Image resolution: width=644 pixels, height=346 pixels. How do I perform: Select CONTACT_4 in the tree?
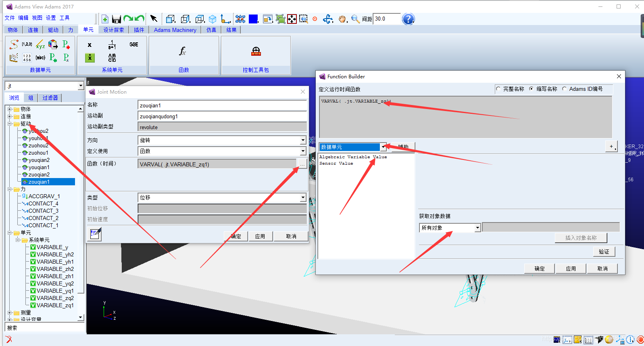43,204
